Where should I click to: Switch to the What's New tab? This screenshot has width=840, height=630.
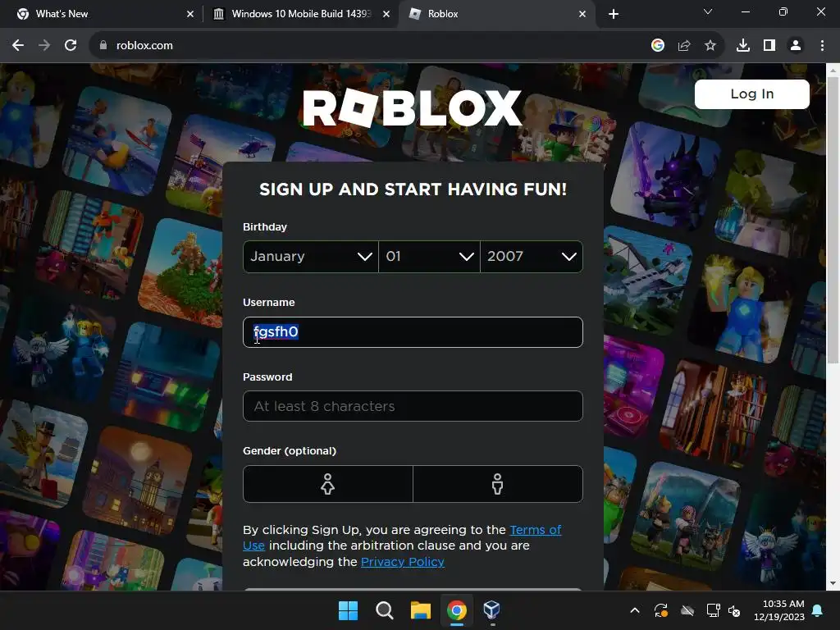coord(102,14)
